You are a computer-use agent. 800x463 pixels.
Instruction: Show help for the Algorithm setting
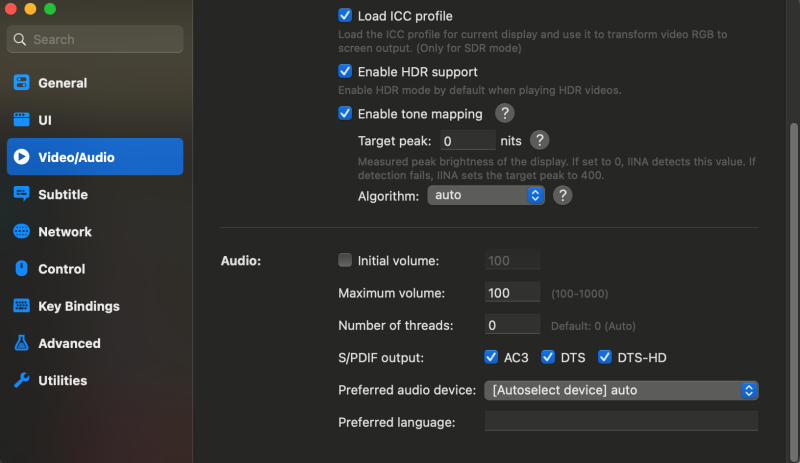click(x=562, y=196)
